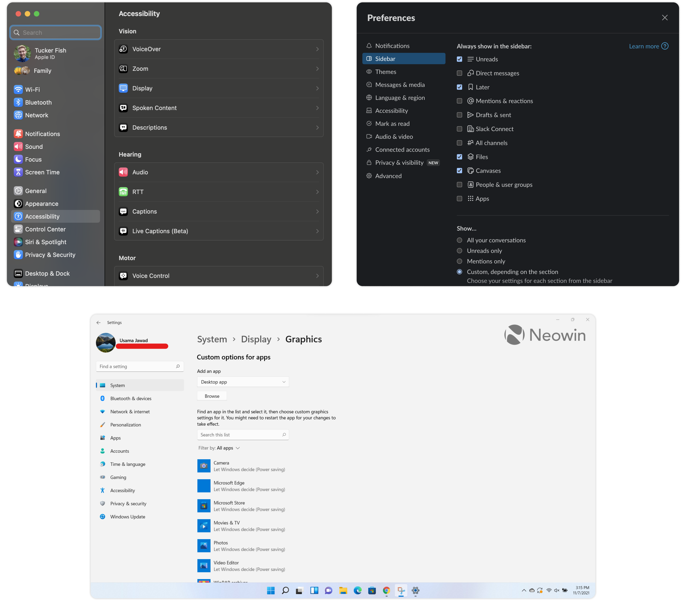Close the Preferences dialog
Viewport: 686px width, 616px height.
(x=665, y=18)
